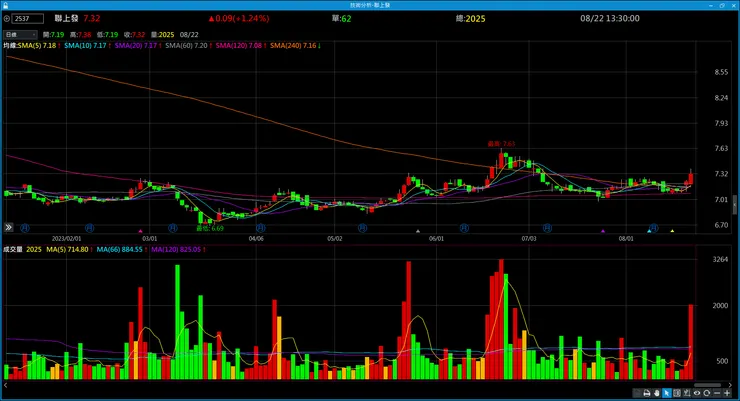Zoom out chart with minus icon
The width and height of the screenshot is (740, 401).
pos(717,393)
